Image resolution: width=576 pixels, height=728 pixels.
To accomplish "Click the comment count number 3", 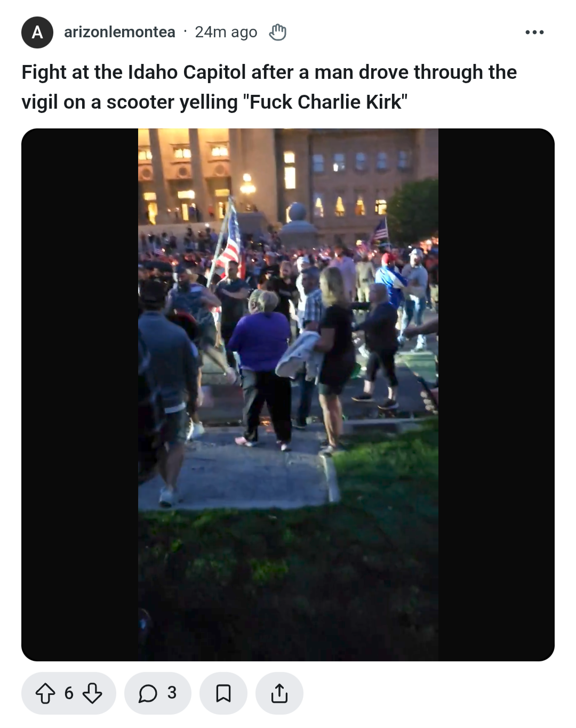I will [x=172, y=693].
